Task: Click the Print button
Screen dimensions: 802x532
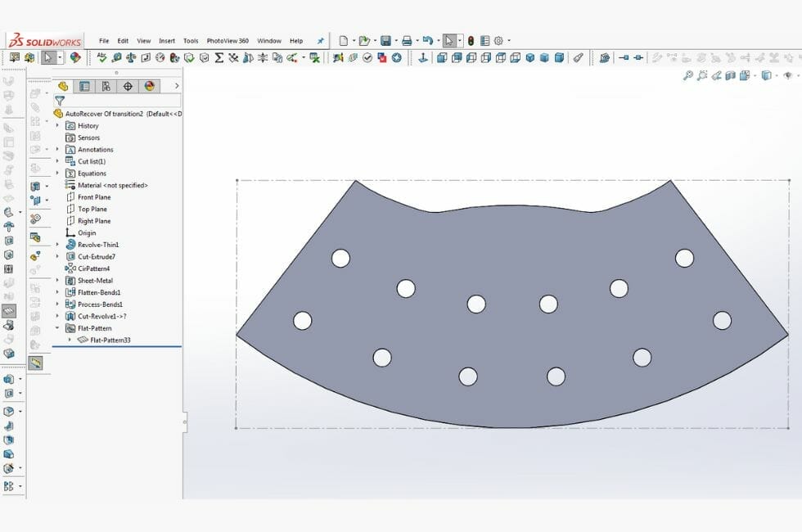Action: point(408,39)
